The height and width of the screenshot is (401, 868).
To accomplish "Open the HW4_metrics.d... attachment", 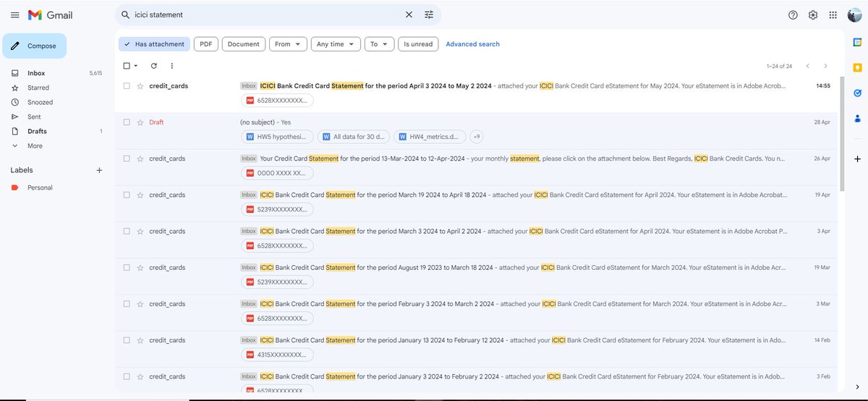I will tap(430, 136).
